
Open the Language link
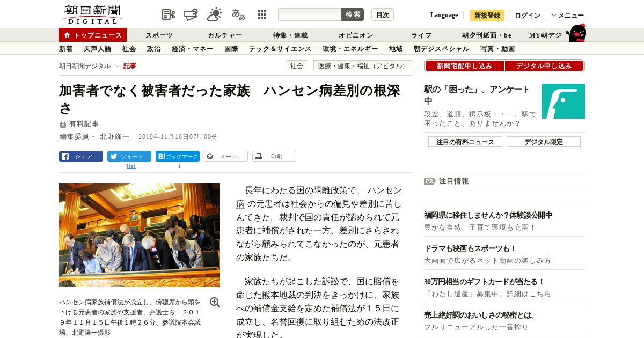[x=444, y=15]
